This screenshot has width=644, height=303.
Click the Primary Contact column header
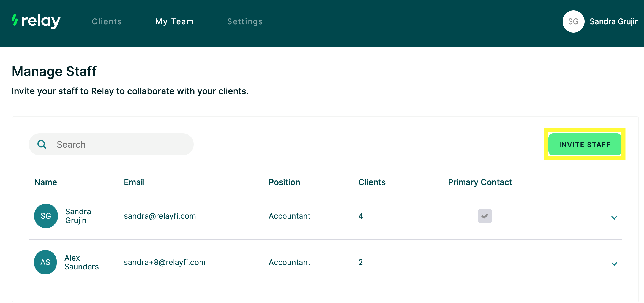pyautogui.click(x=480, y=182)
